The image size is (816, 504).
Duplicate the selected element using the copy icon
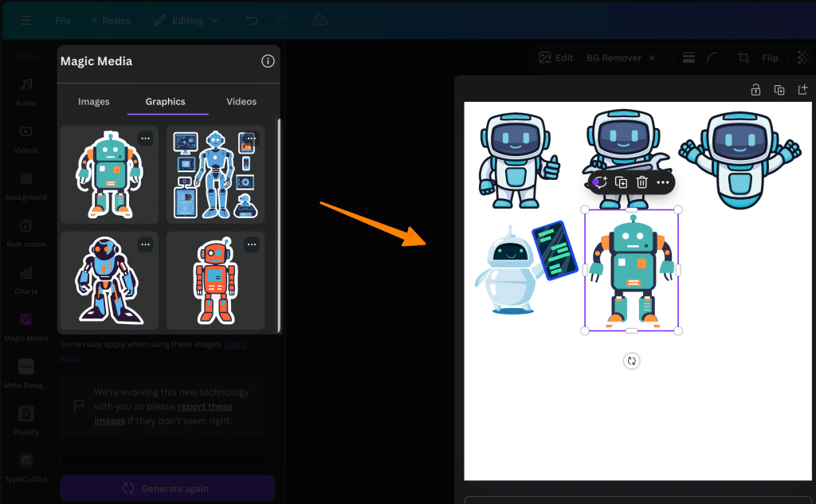click(x=622, y=182)
